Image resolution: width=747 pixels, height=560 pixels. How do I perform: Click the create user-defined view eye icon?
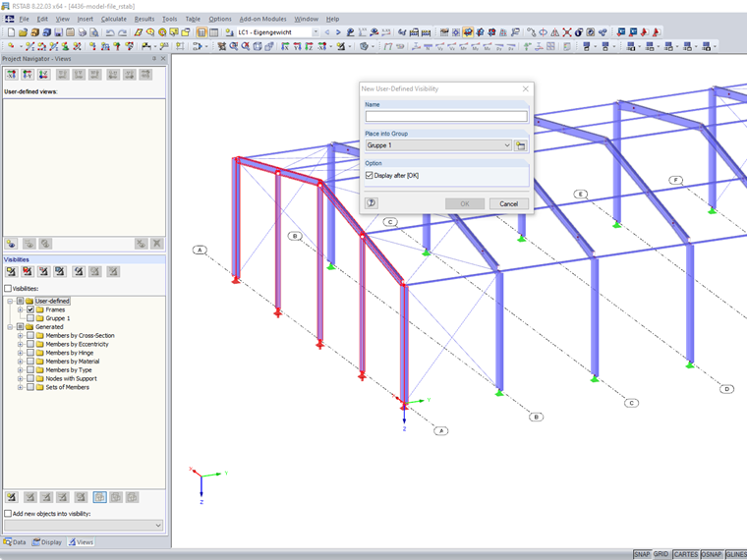(x=12, y=244)
